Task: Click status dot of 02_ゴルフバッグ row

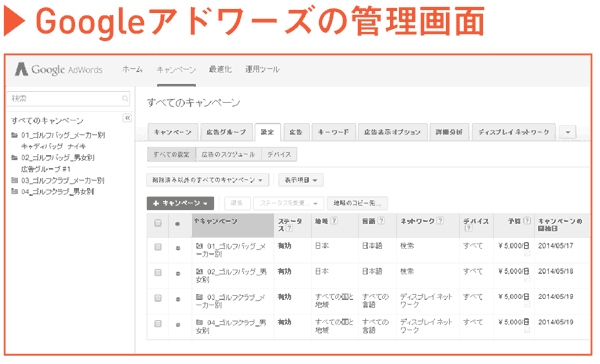Action: [x=178, y=274]
